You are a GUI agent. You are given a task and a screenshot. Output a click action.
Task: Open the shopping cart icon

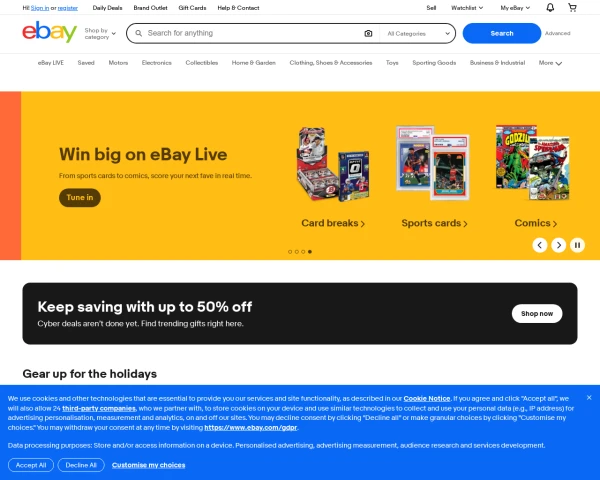click(x=572, y=8)
